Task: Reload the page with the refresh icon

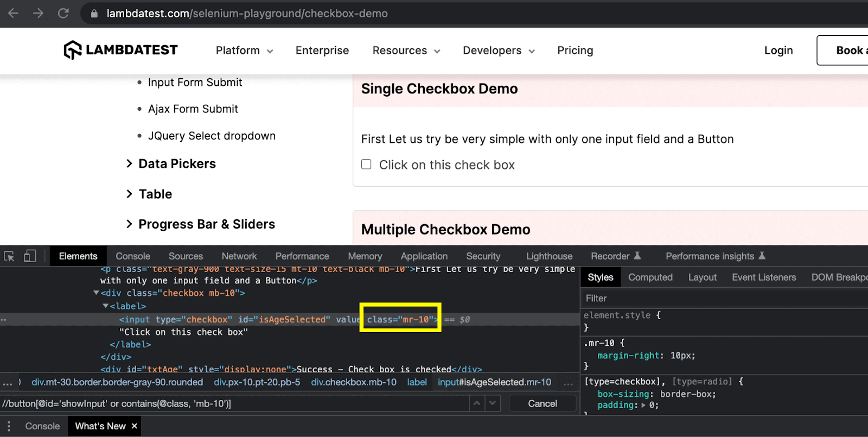Action: tap(63, 13)
